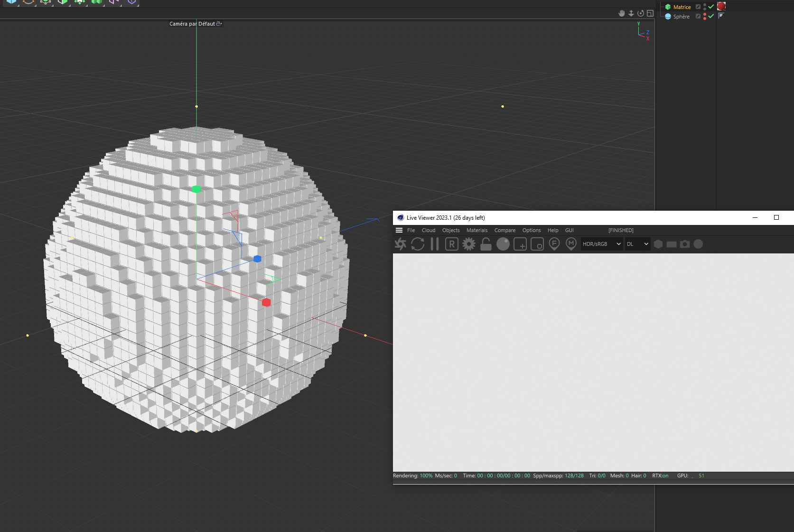Minimize the Live Viewer window
This screenshot has height=532, width=794.
click(x=755, y=217)
